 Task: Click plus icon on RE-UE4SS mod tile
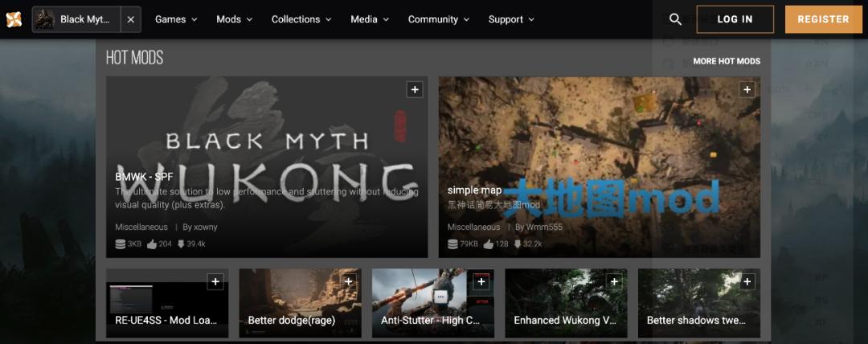pyautogui.click(x=215, y=282)
